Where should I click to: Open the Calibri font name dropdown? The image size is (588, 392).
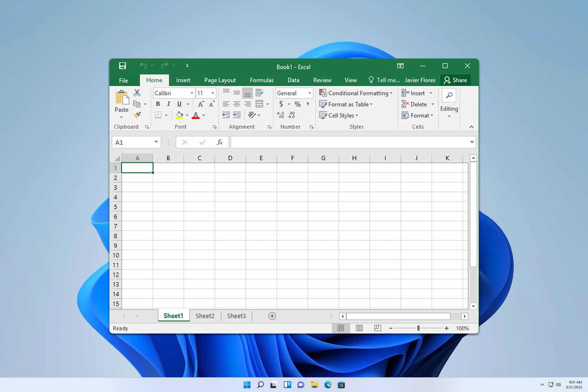point(192,93)
